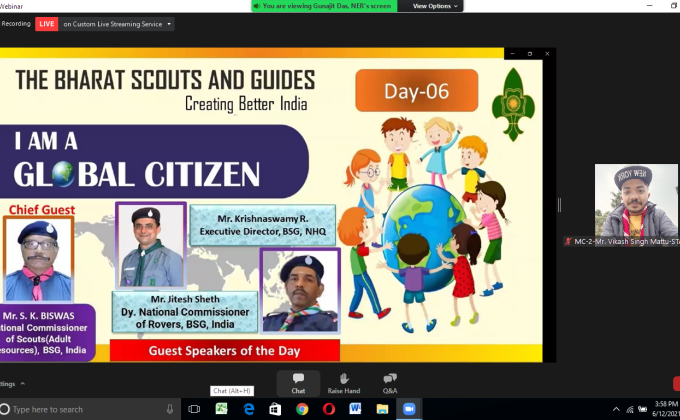Viewport: 680px width, 420px height.
Task: Open Opera browser from taskbar
Action: [x=329, y=409]
